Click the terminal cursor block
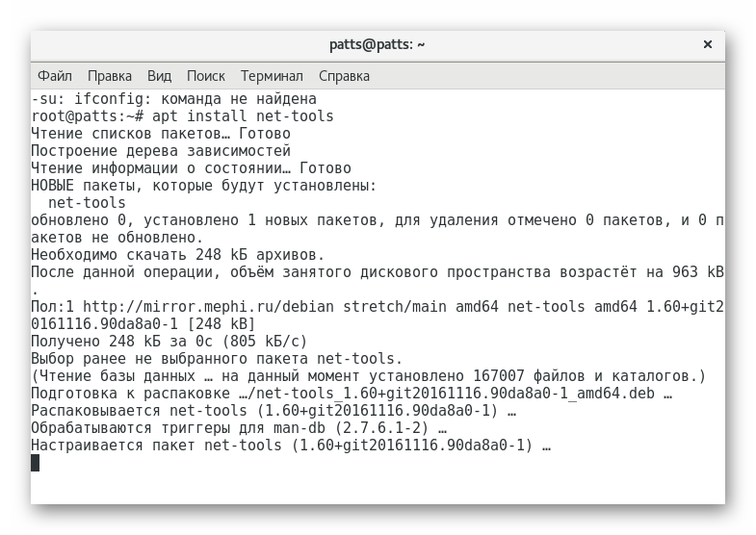The height and width of the screenshot is (535, 756). [x=36, y=463]
